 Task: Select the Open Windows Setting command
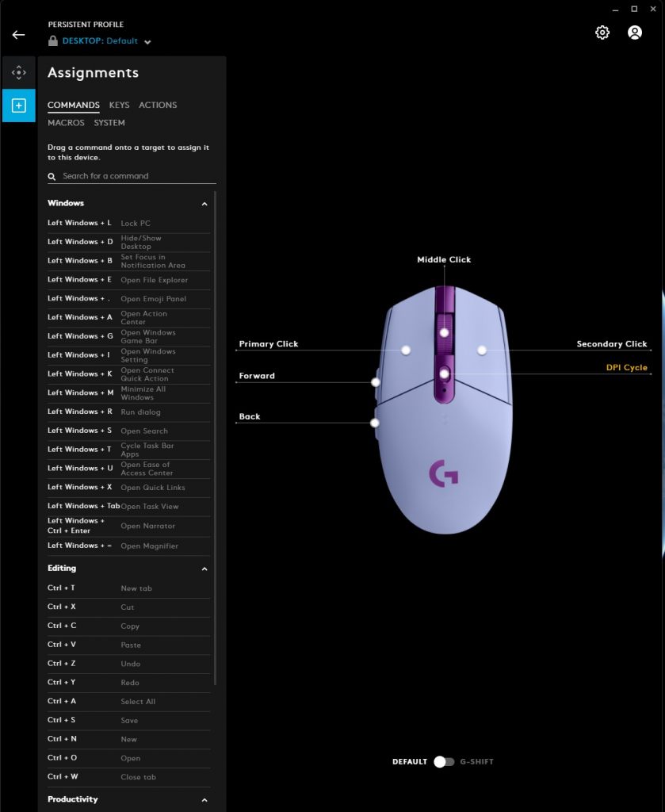tap(129, 355)
